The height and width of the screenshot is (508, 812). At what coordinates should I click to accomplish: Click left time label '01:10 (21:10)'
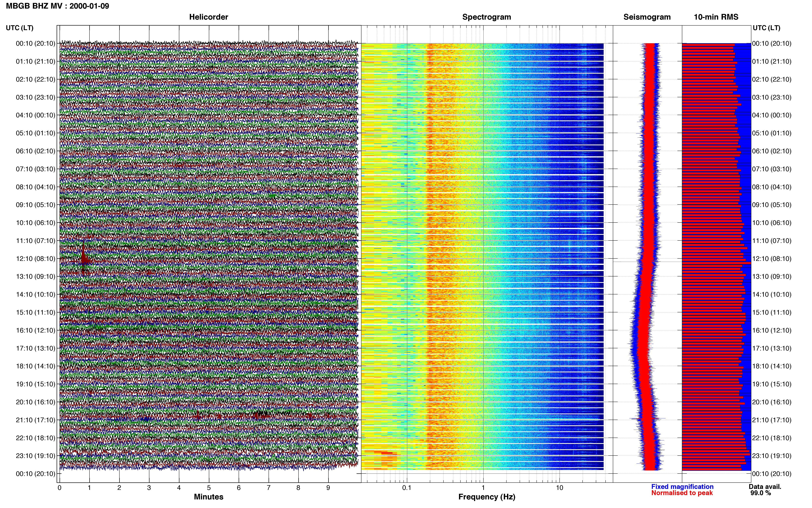(36, 61)
